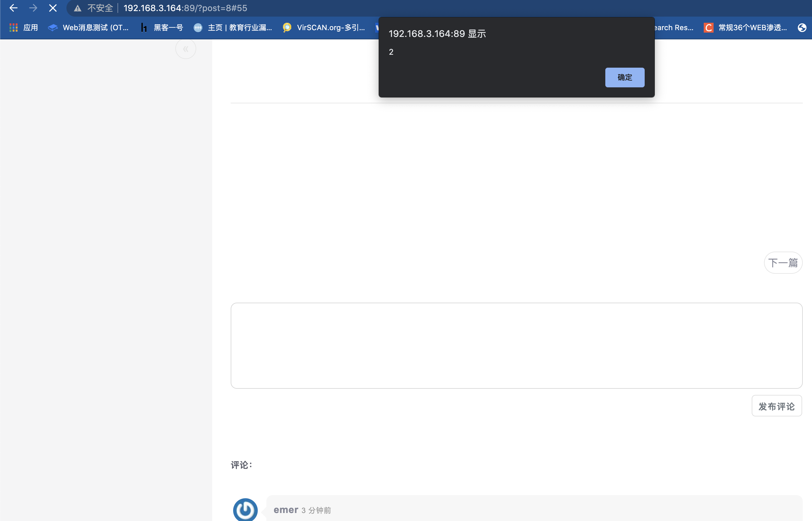Open the 常规36个WEB渗透 bookmark
812x521 pixels.
[746, 28]
